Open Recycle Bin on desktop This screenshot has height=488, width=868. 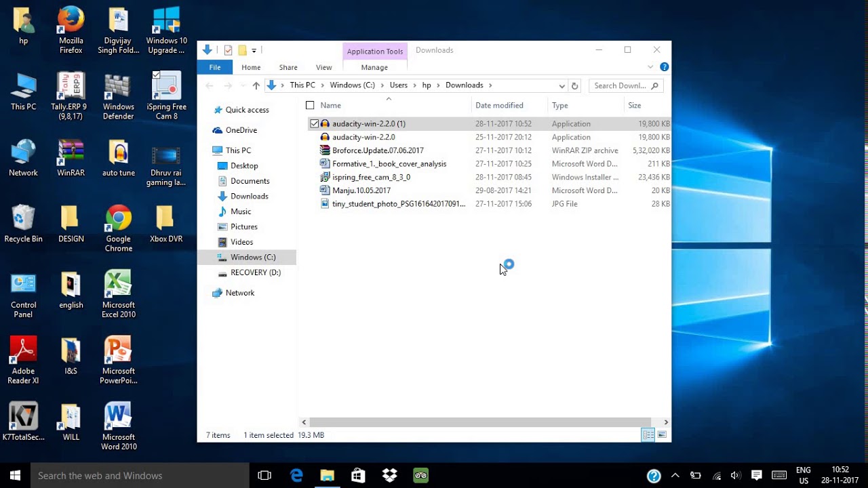click(23, 224)
